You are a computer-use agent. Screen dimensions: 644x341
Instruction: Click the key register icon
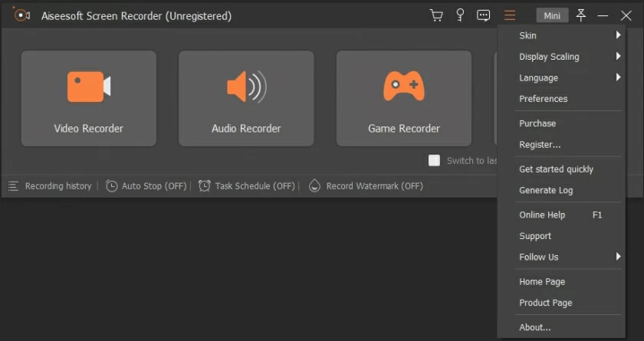point(460,15)
